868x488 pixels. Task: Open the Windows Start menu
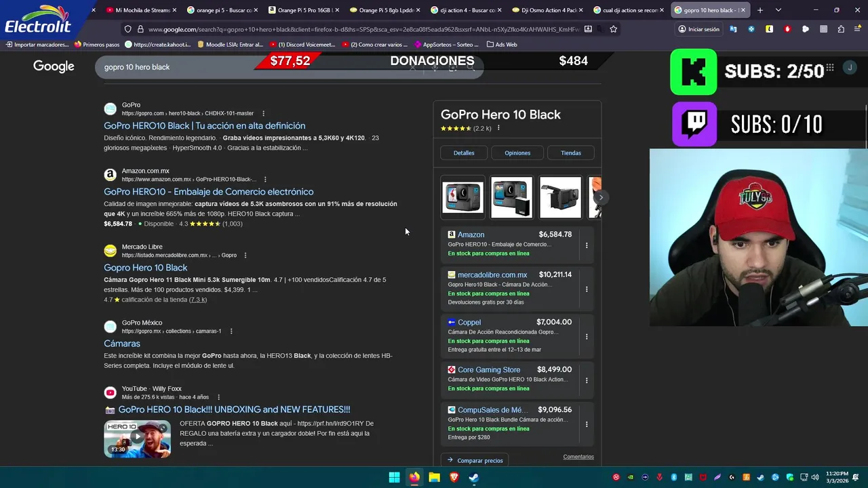[394, 477]
